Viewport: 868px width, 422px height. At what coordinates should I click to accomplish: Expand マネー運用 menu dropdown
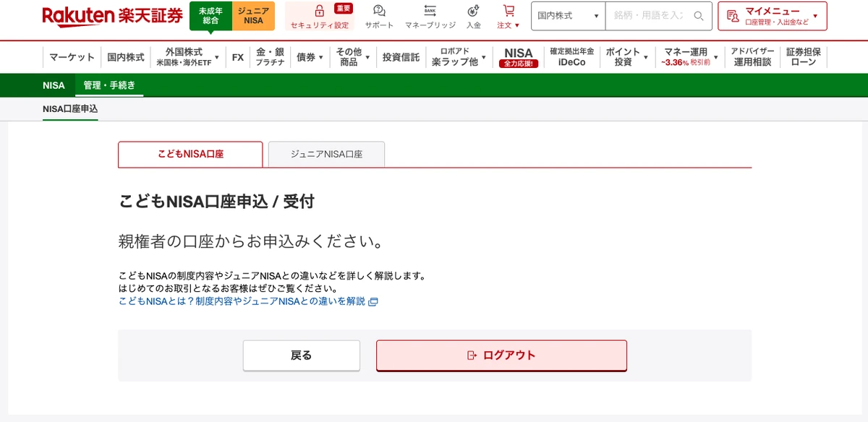(689, 57)
